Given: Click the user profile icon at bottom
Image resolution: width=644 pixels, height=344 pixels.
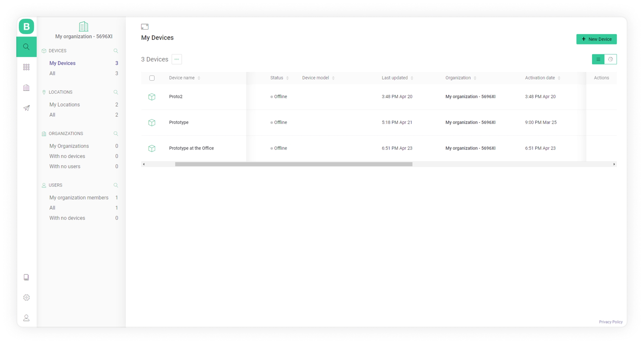Looking at the screenshot, I should click(26, 318).
